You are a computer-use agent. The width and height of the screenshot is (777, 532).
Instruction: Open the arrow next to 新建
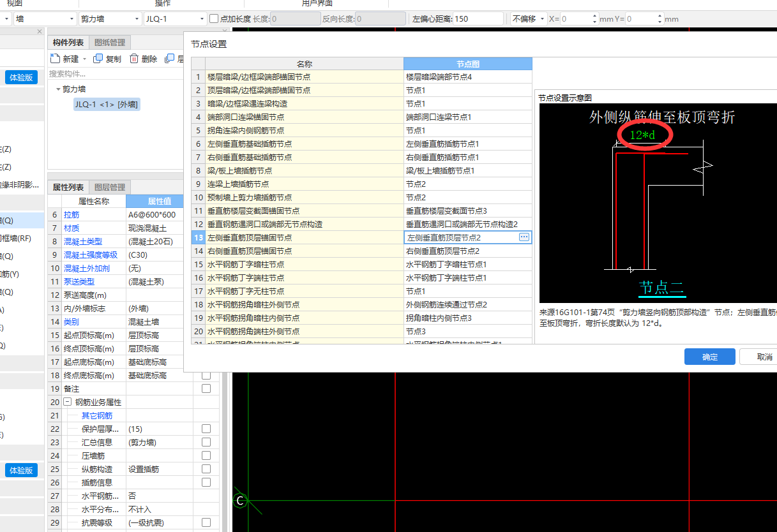click(x=85, y=59)
